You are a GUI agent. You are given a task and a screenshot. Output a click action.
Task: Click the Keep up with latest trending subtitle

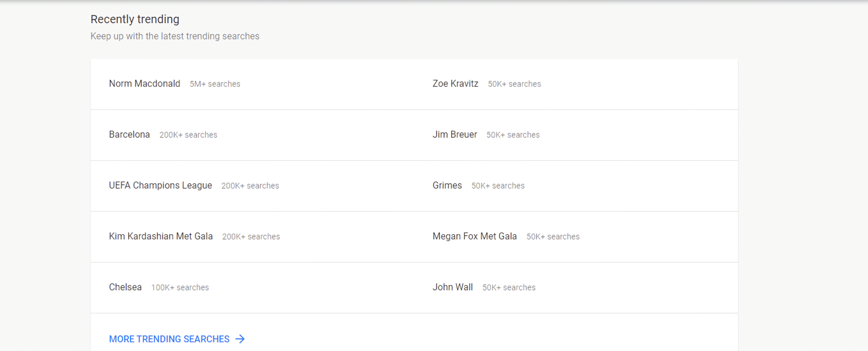tap(175, 36)
